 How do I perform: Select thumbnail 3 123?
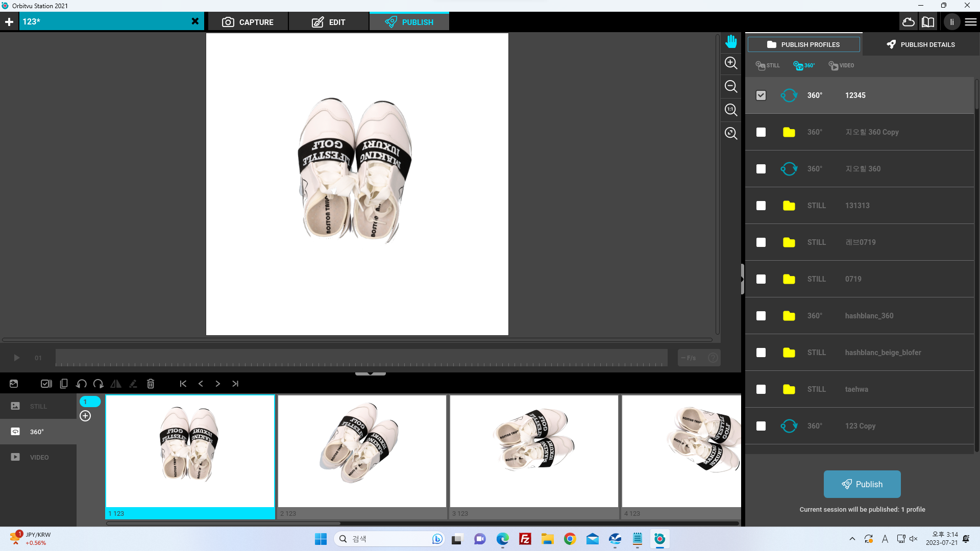(534, 457)
